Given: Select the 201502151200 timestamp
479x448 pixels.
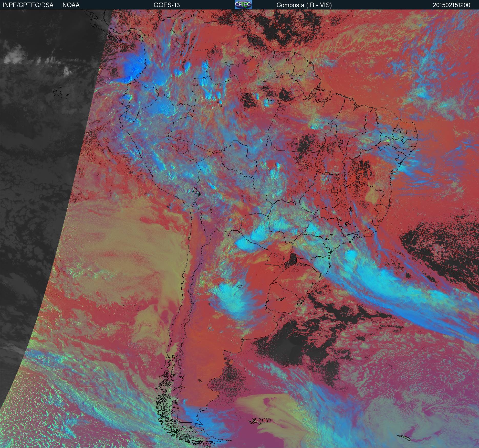Looking at the screenshot, I should tap(452, 5).
